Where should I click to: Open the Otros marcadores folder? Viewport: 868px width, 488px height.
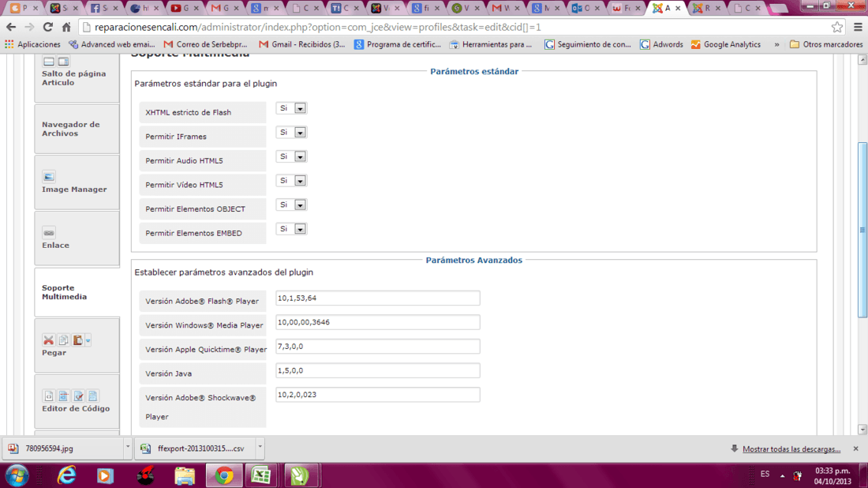[826, 44]
